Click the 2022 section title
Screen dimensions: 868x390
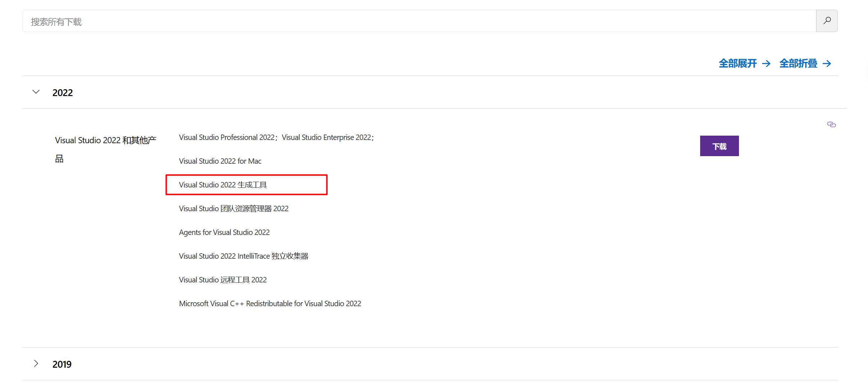(x=63, y=93)
